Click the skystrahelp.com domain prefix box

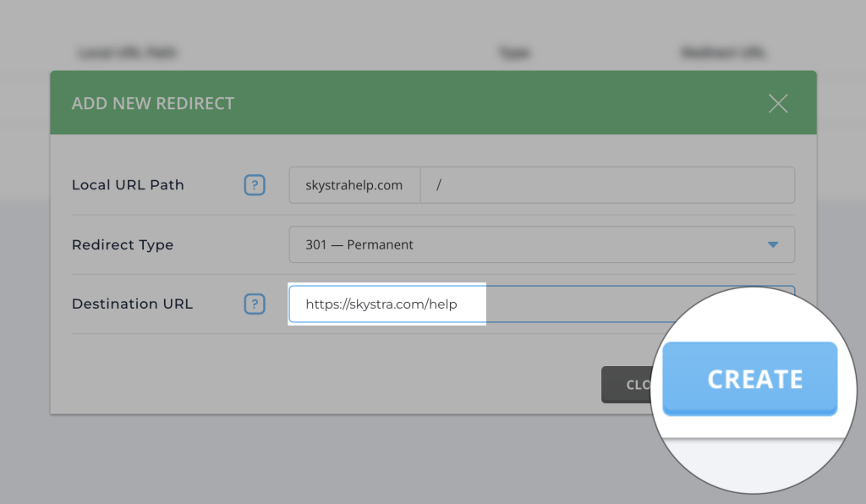coord(354,185)
